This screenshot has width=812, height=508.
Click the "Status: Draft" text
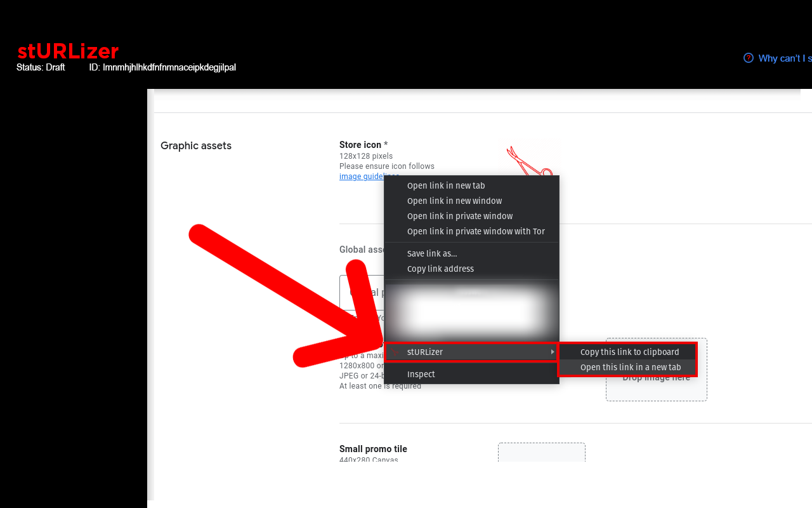[x=41, y=67]
